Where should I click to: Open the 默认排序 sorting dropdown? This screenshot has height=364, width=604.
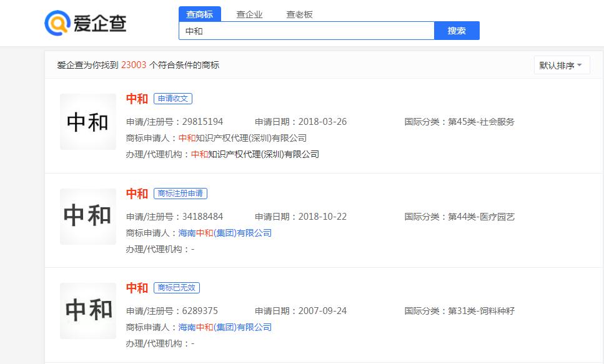click(x=559, y=65)
